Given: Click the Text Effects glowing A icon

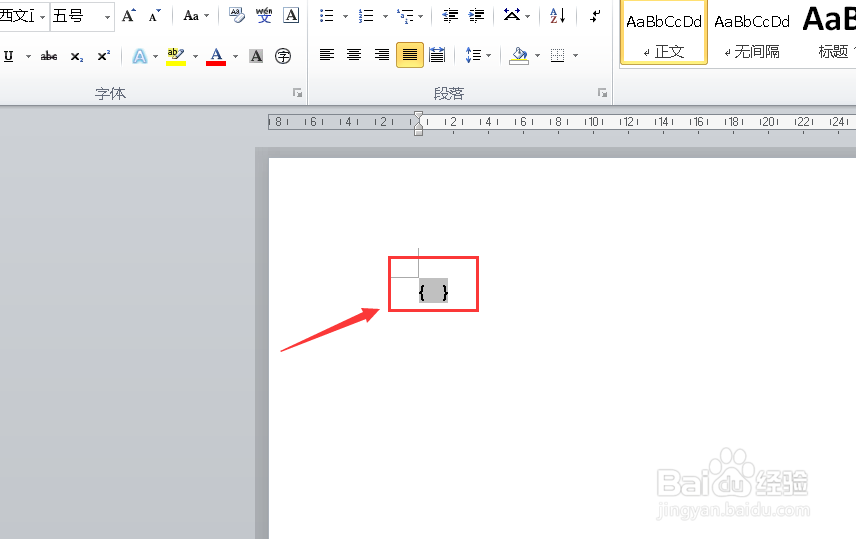Looking at the screenshot, I should 140,56.
